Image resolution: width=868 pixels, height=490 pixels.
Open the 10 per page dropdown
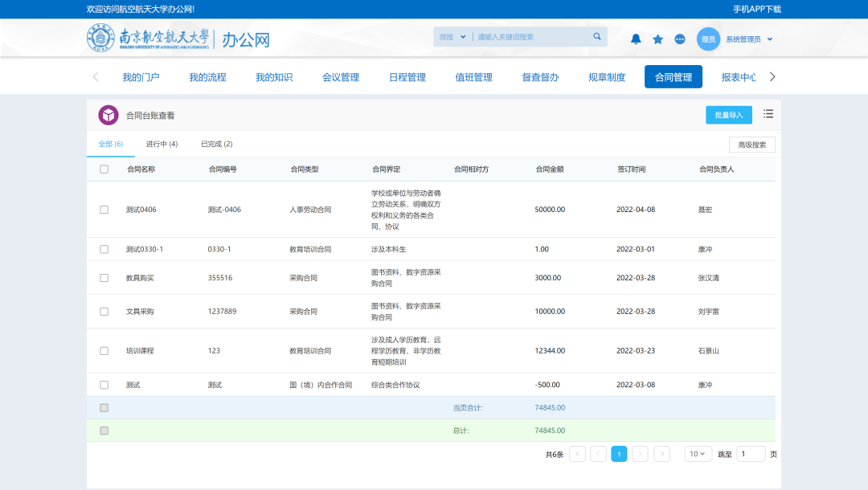pyautogui.click(x=698, y=454)
